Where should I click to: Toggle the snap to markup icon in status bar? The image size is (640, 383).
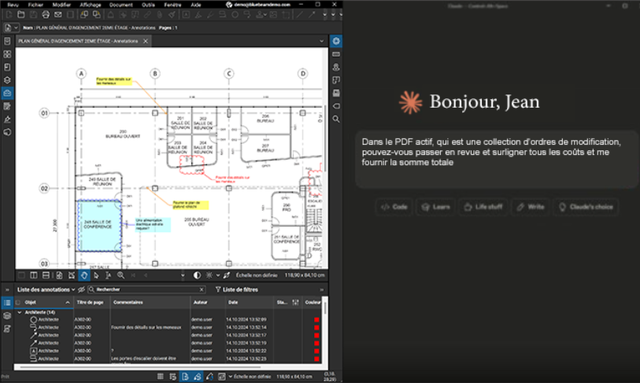tap(197, 376)
